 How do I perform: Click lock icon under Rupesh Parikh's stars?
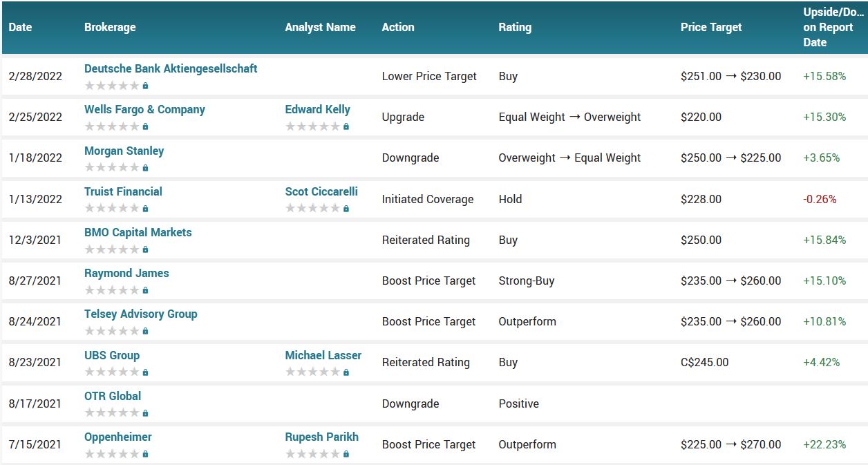pos(346,454)
